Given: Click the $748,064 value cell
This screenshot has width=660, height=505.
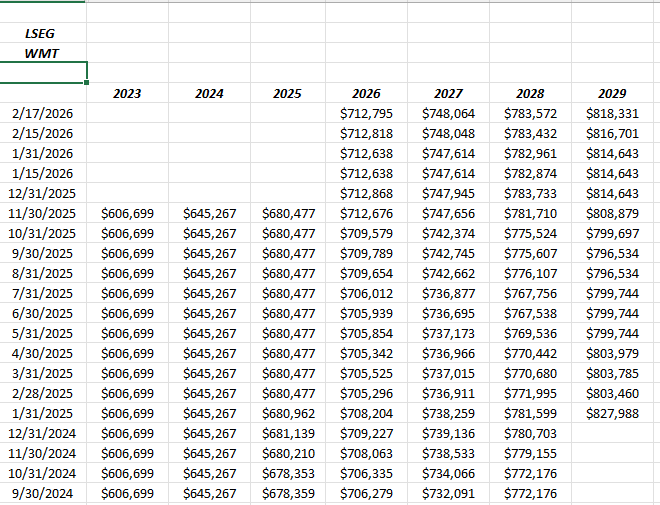Looking at the screenshot, I should 448,114.
